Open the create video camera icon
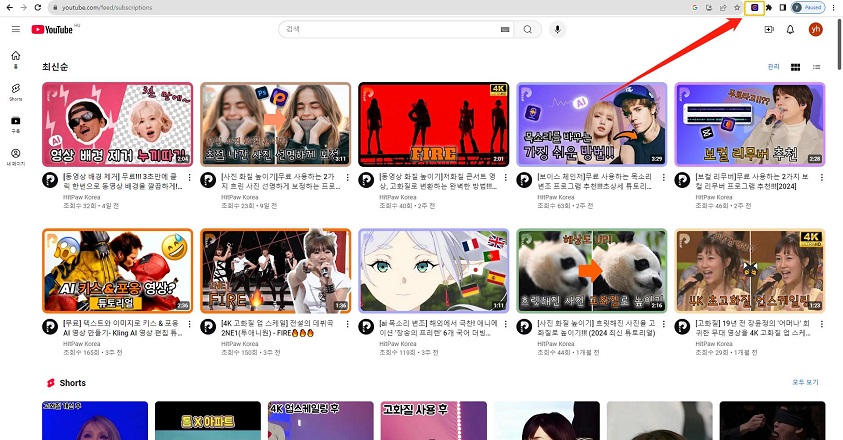The height and width of the screenshot is (440, 843). [x=769, y=30]
